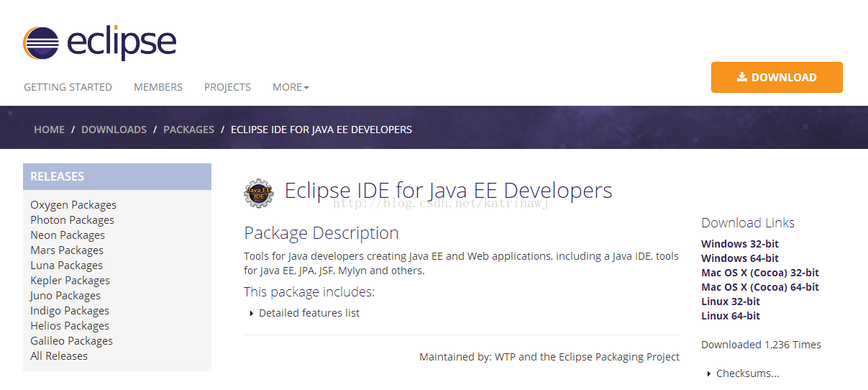This screenshot has width=868, height=390.
Task: Download Mac OS X (Cocoa) 64-bit
Action: (x=760, y=287)
